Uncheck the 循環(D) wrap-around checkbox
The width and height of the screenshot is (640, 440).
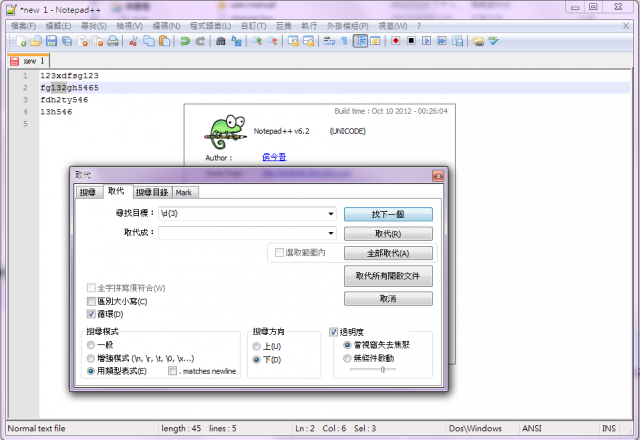point(91,314)
